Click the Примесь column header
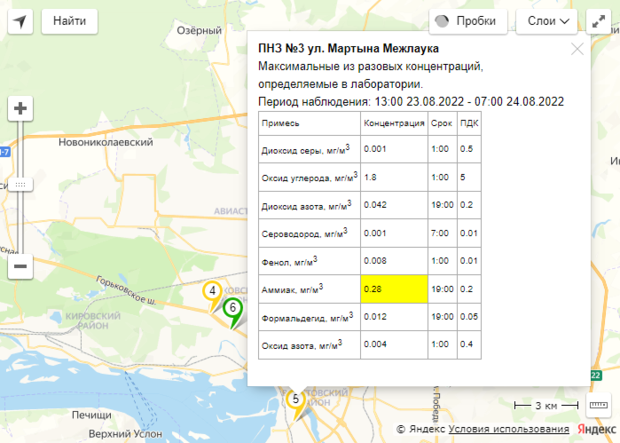 [x=279, y=124]
